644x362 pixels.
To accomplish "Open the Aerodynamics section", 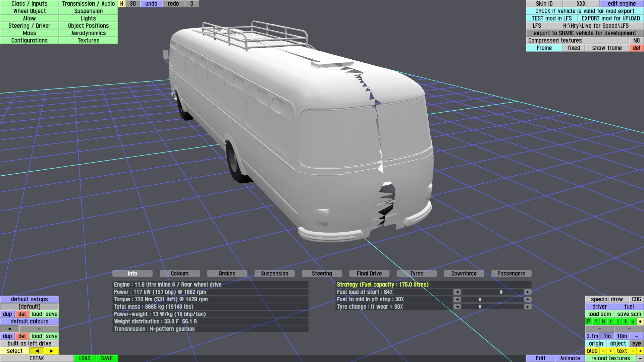I will pos(88,33).
